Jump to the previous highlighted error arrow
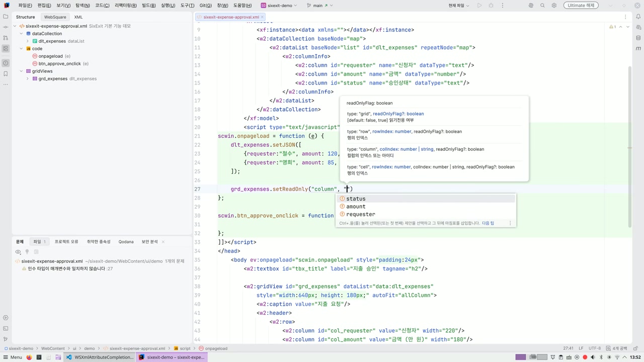This screenshot has height=362, width=644. [x=621, y=27]
